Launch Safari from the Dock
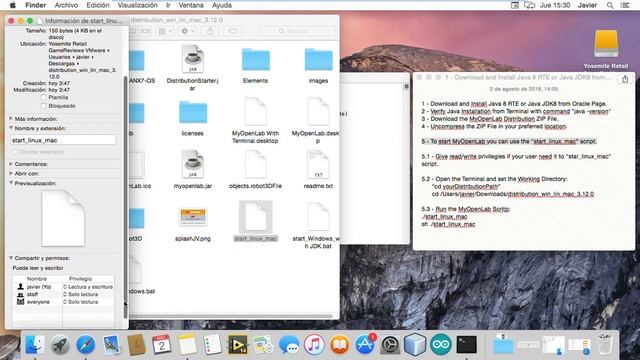The width and height of the screenshot is (640, 360). coord(86,345)
